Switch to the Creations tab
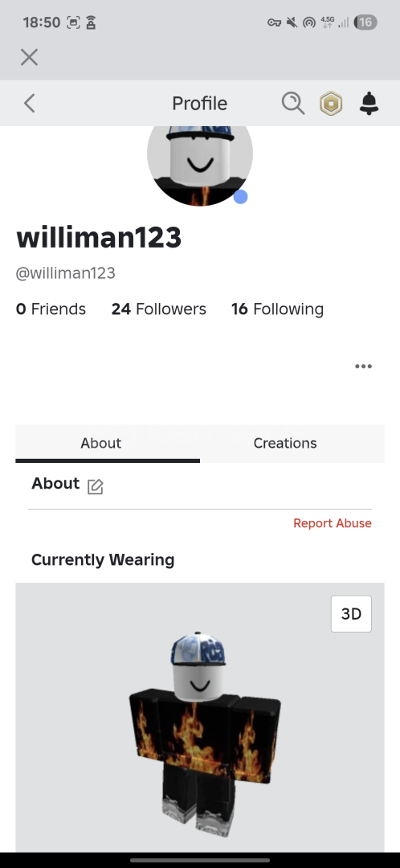The height and width of the screenshot is (868, 400). coord(285,443)
